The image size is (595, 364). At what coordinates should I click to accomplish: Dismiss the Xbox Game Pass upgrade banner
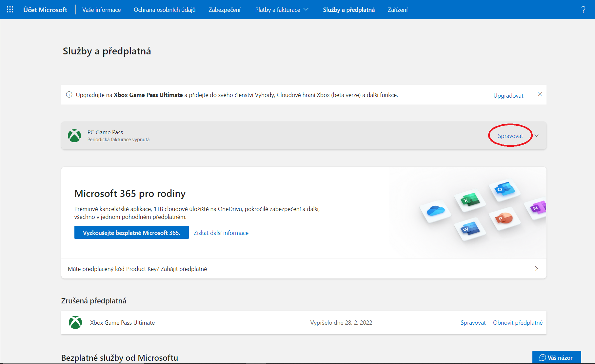(x=540, y=94)
